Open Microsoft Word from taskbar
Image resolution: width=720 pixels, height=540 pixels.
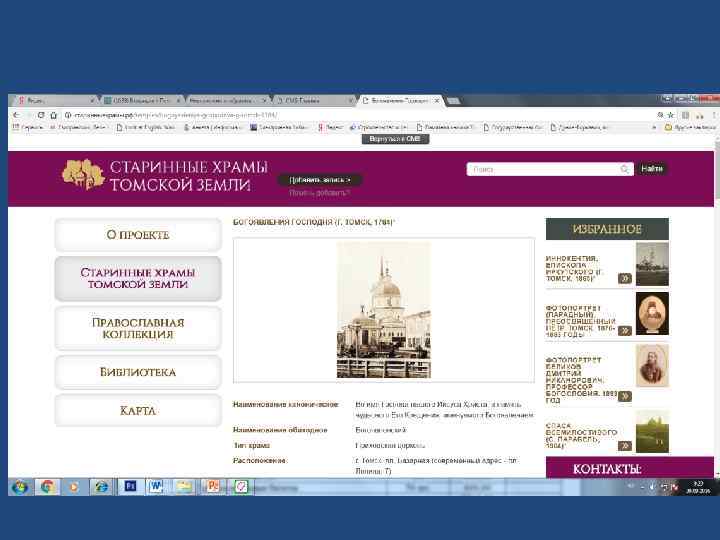point(156,486)
